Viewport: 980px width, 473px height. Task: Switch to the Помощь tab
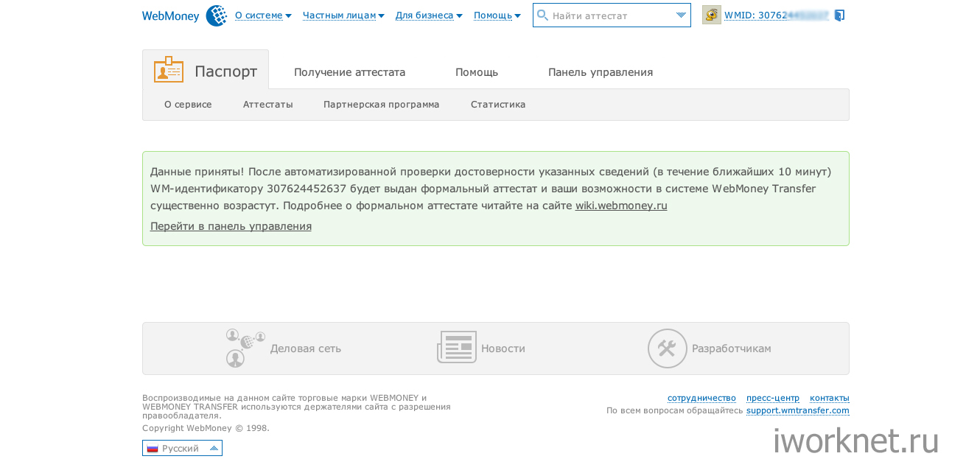coord(477,72)
